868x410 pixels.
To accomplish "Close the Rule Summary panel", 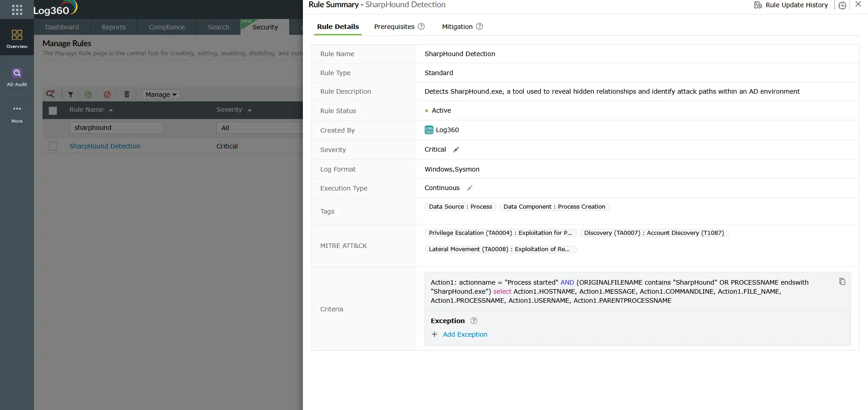I will (858, 4).
